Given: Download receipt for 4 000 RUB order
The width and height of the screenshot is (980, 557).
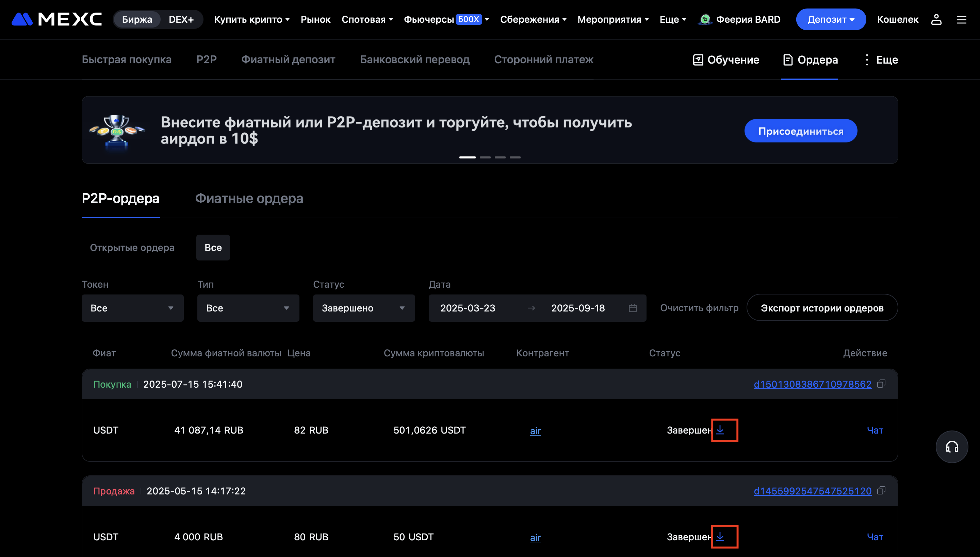Looking at the screenshot, I should (720, 537).
